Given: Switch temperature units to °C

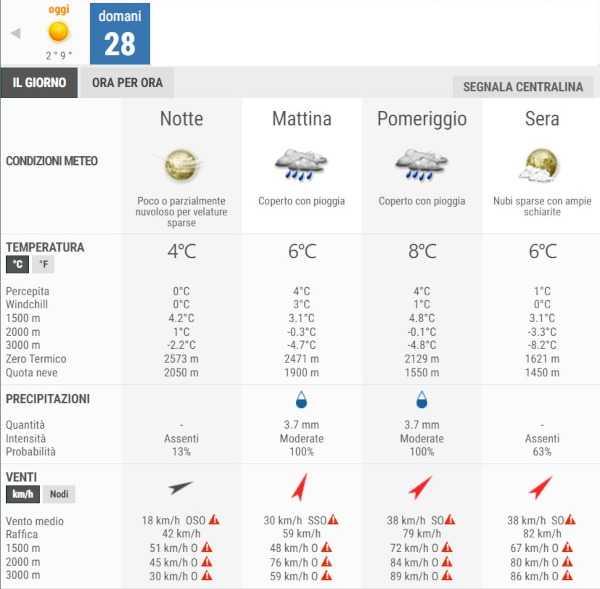Looking at the screenshot, I should click(x=17, y=265).
